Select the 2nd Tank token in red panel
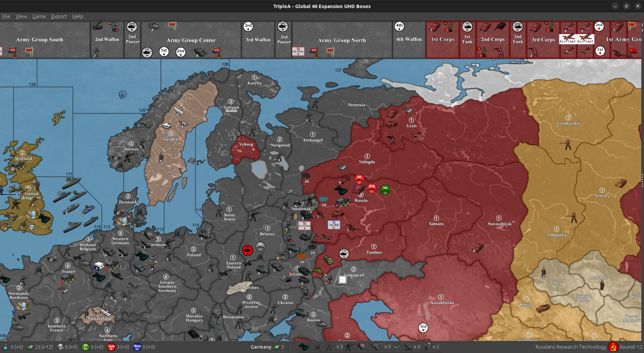This screenshot has width=644, height=353. pos(518,26)
